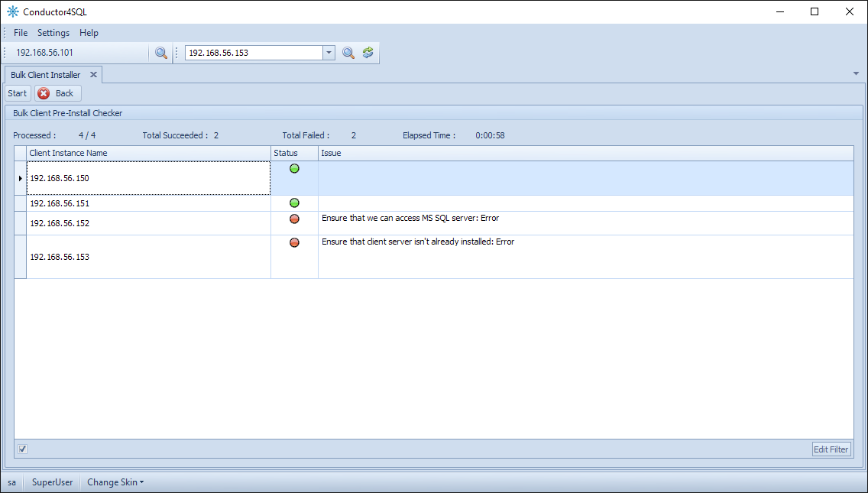The width and height of the screenshot is (868, 493).
Task: Click the 192.168.56.153 address input field
Action: coord(254,53)
